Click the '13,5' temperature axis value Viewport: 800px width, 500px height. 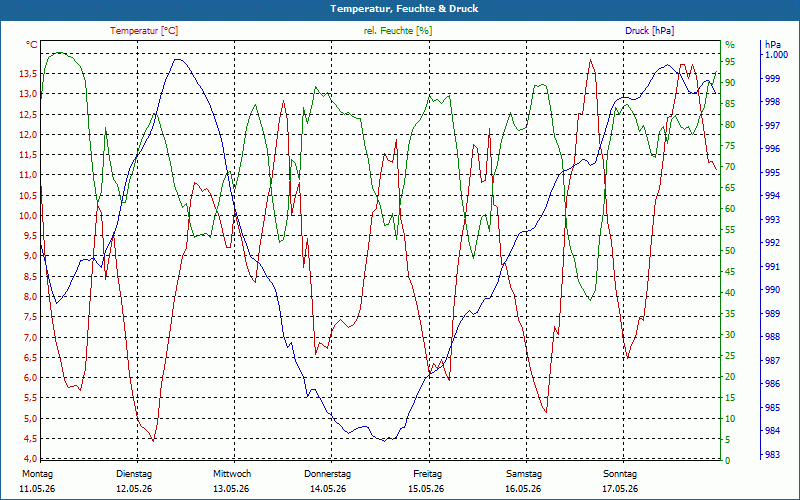point(28,74)
